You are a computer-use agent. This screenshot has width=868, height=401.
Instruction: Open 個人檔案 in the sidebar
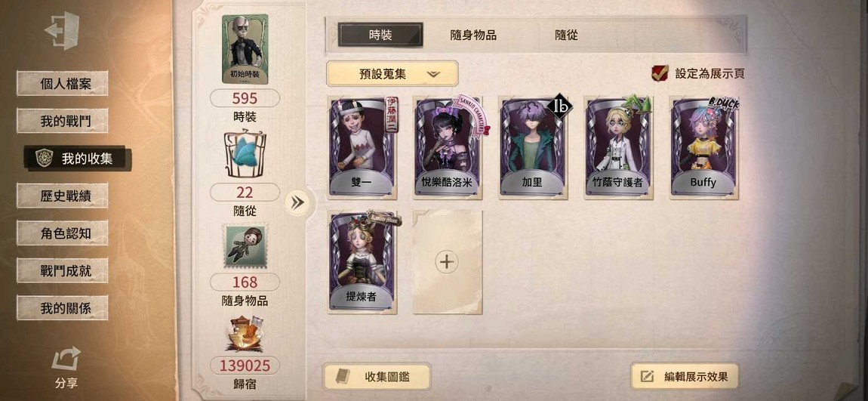(x=63, y=84)
